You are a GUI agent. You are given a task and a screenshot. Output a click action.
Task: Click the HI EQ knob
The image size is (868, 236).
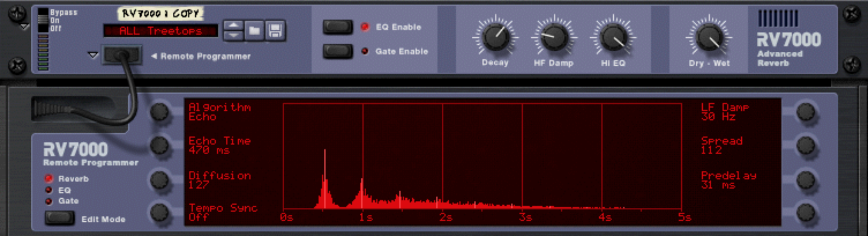pyautogui.click(x=613, y=37)
